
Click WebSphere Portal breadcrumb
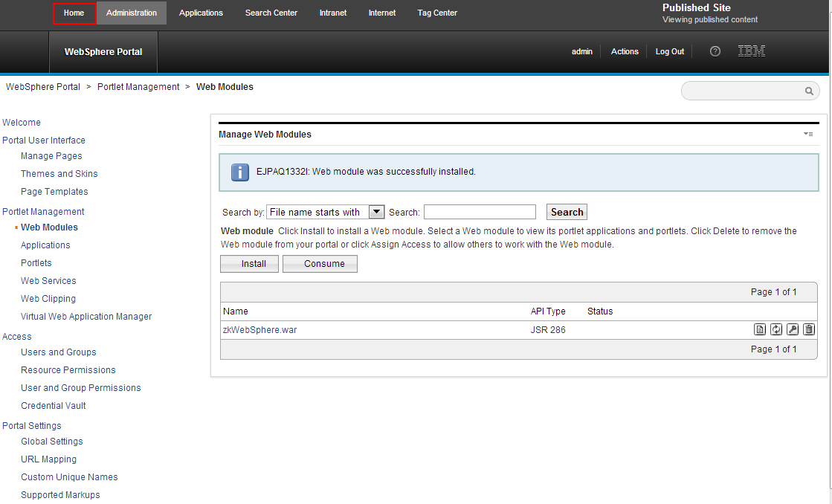[x=43, y=87]
